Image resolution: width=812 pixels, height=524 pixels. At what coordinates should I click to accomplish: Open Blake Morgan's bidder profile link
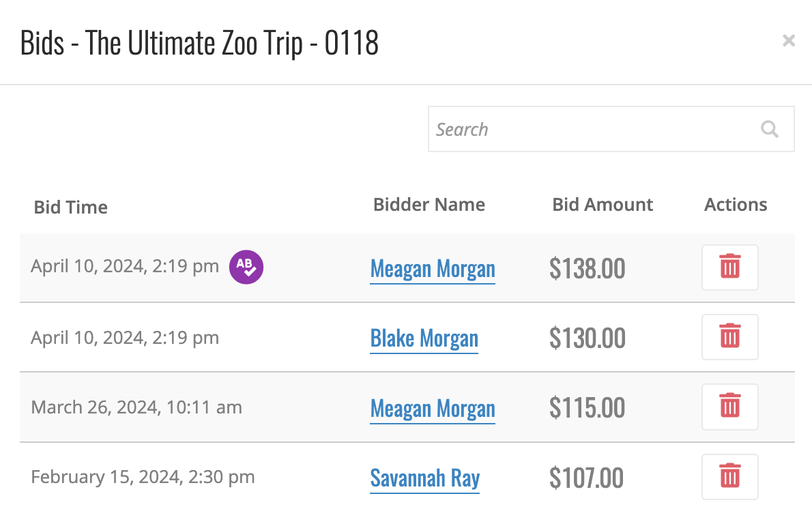click(424, 338)
